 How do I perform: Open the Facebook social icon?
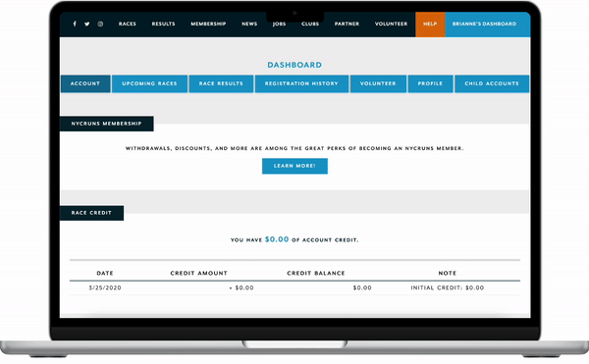(75, 24)
